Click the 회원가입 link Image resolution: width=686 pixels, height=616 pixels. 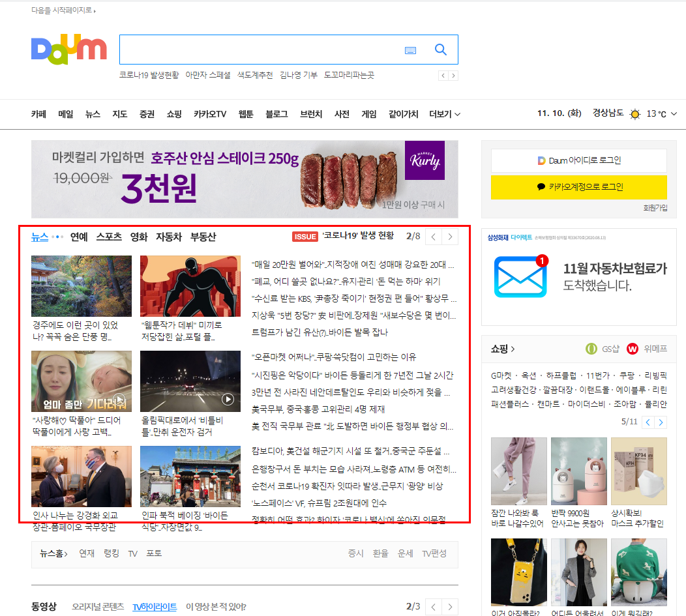[655, 208]
